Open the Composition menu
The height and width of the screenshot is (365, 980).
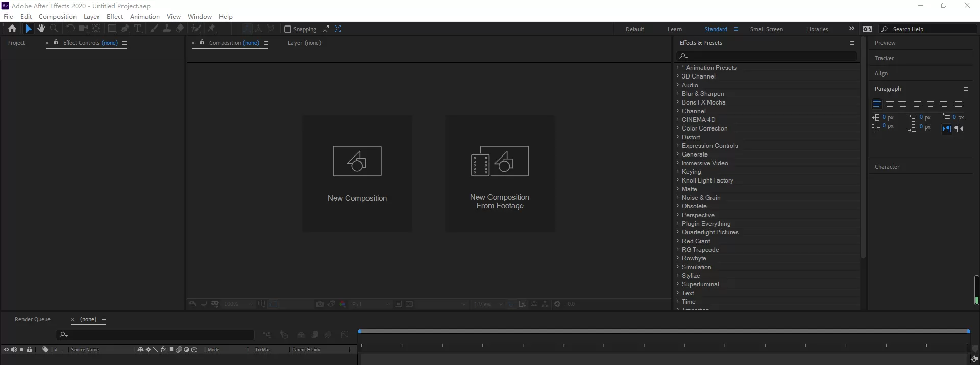[x=58, y=16]
